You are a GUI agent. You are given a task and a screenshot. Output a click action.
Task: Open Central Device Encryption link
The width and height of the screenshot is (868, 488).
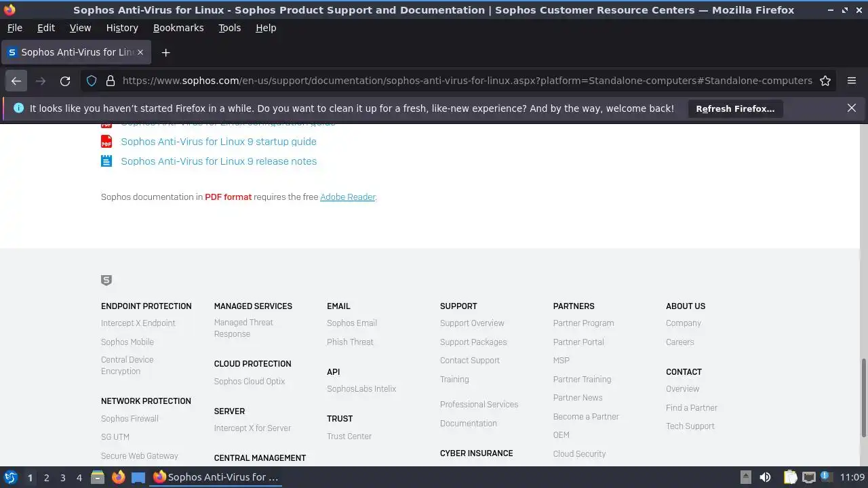(127, 365)
